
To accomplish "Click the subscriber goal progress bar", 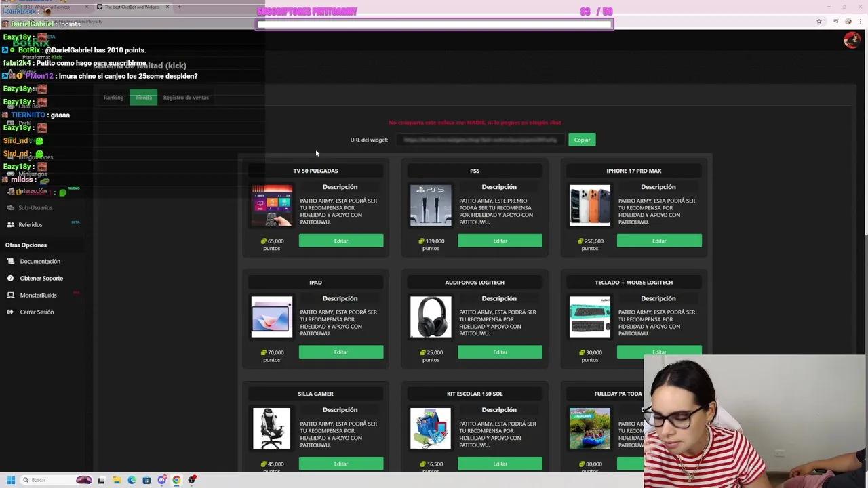I will tap(435, 24).
